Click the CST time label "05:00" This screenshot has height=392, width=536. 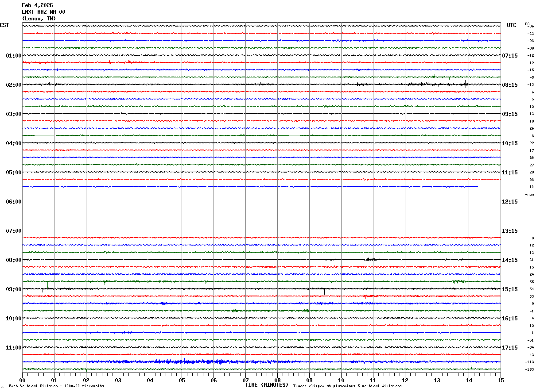[14, 173]
